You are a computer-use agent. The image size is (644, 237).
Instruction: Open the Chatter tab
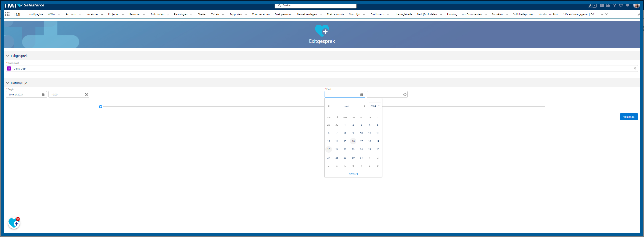[x=202, y=14]
